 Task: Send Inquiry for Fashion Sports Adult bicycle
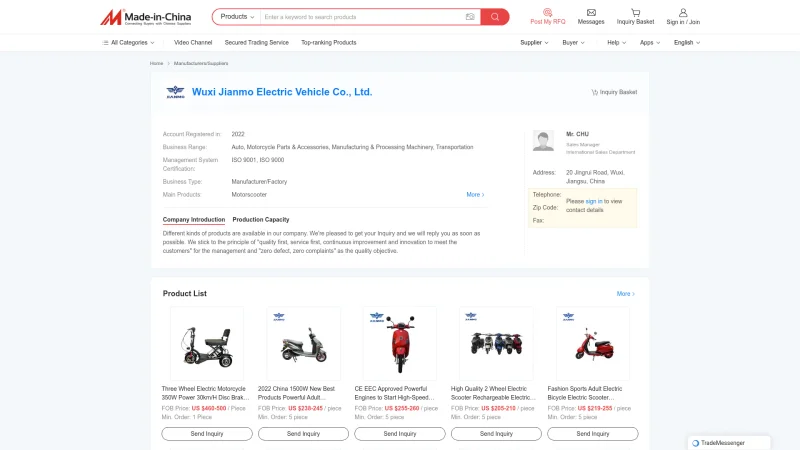(x=592, y=434)
